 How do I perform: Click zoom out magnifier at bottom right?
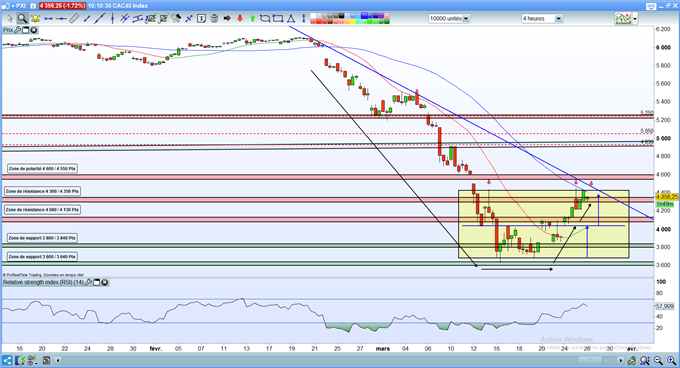tap(658, 360)
